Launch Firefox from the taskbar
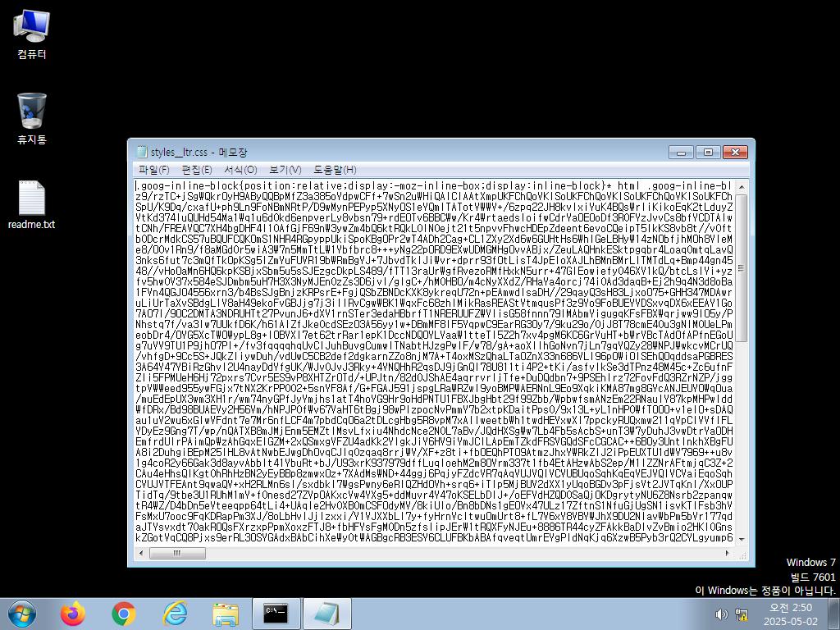This screenshot has width=840, height=630. [x=73, y=614]
